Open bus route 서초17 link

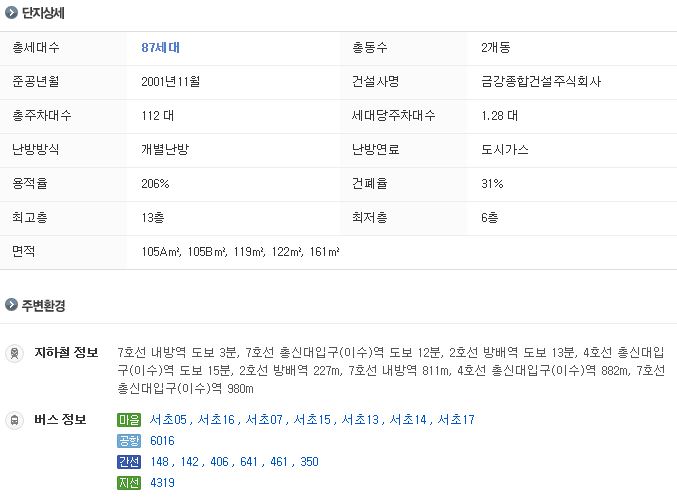[456, 420]
